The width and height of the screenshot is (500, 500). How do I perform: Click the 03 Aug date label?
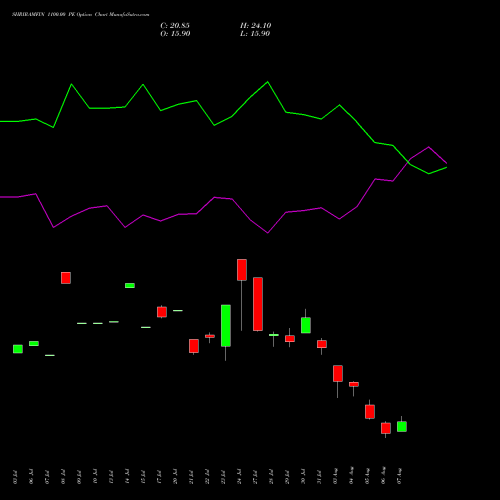click(335, 476)
